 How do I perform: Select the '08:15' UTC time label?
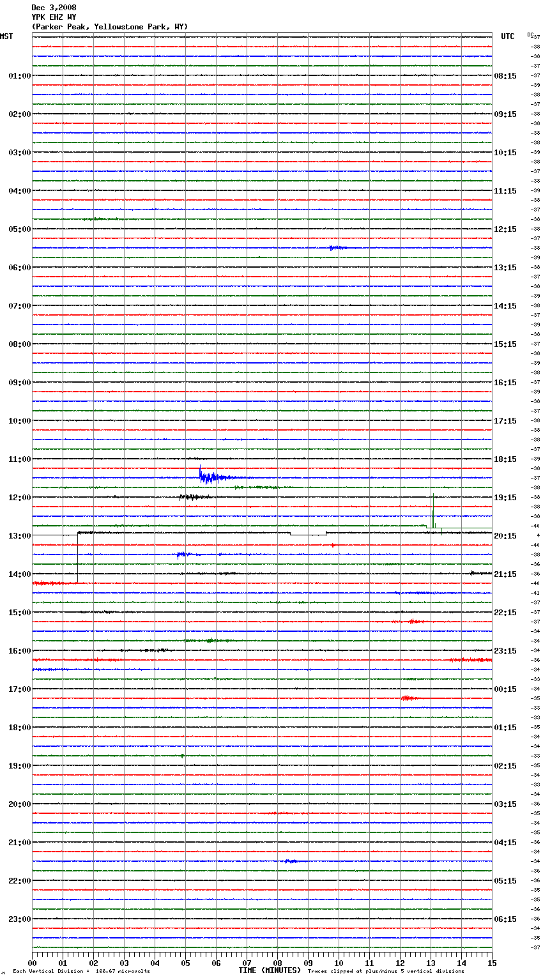click(x=505, y=76)
